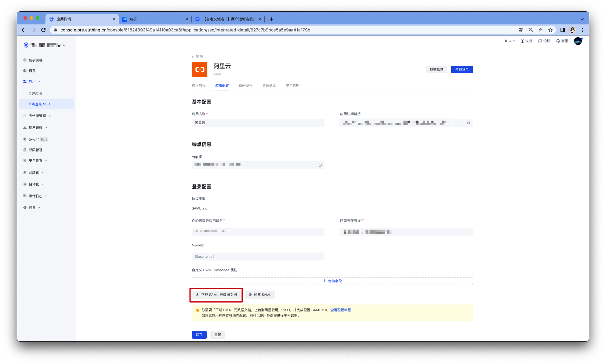This screenshot has height=364, width=606.
Task: Click the copy icon beside App ID
Action: (x=320, y=165)
